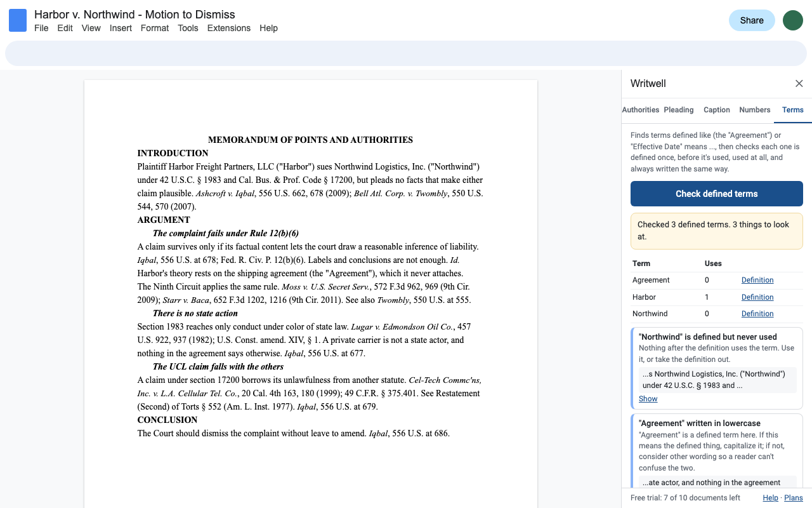
Task: Click Show link in Northwind never-used card
Action: click(x=648, y=399)
